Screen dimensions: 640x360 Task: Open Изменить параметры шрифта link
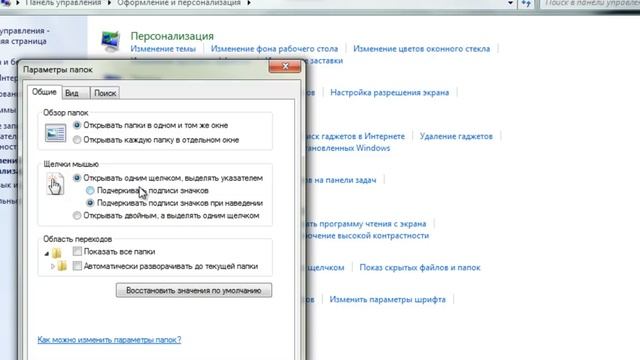387,300
